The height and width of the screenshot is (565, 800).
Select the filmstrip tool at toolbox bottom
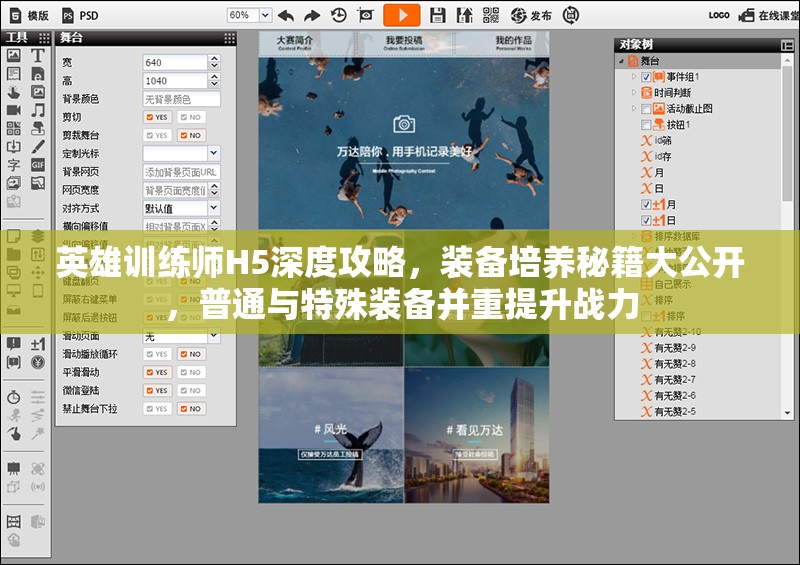pos(14,522)
